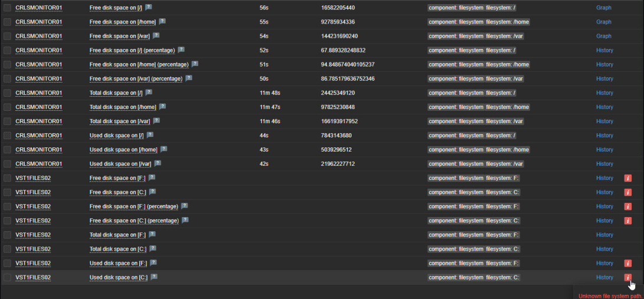
Task: Tick checkbox for Used disk space on [/var]
Action: coord(8,163)
